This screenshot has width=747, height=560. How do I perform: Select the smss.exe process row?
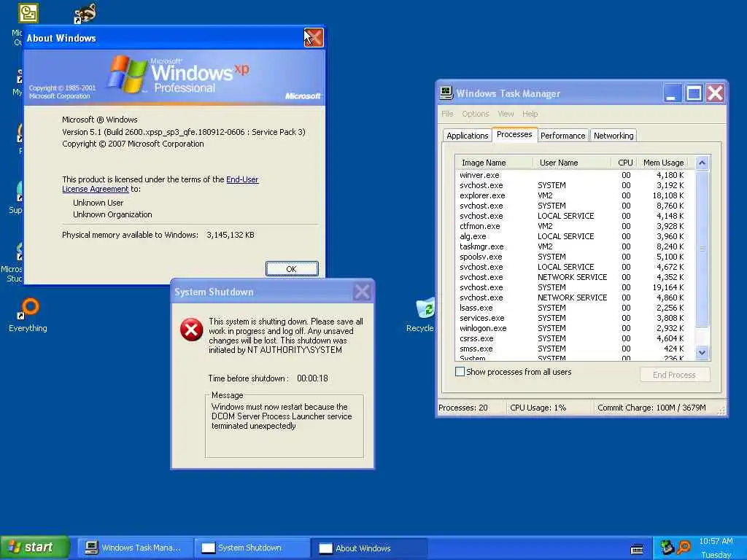pyautogui.click(x=575, y=349)
